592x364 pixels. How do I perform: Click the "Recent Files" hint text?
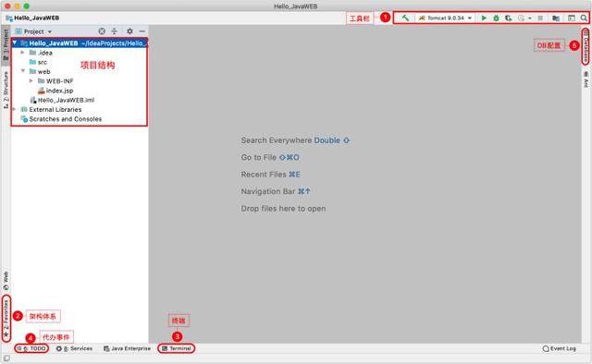(x=264, y=175)
